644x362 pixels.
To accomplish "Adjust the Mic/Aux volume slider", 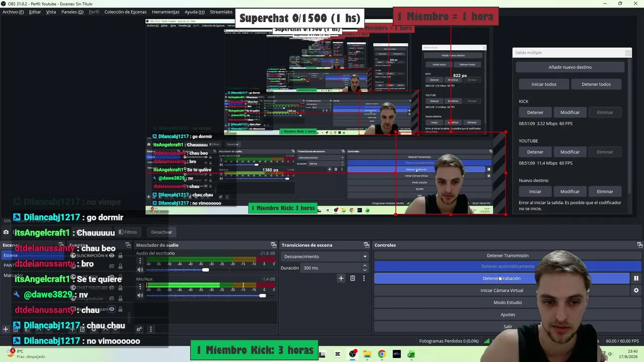I will pyautogui.click(x=262, y=295).
